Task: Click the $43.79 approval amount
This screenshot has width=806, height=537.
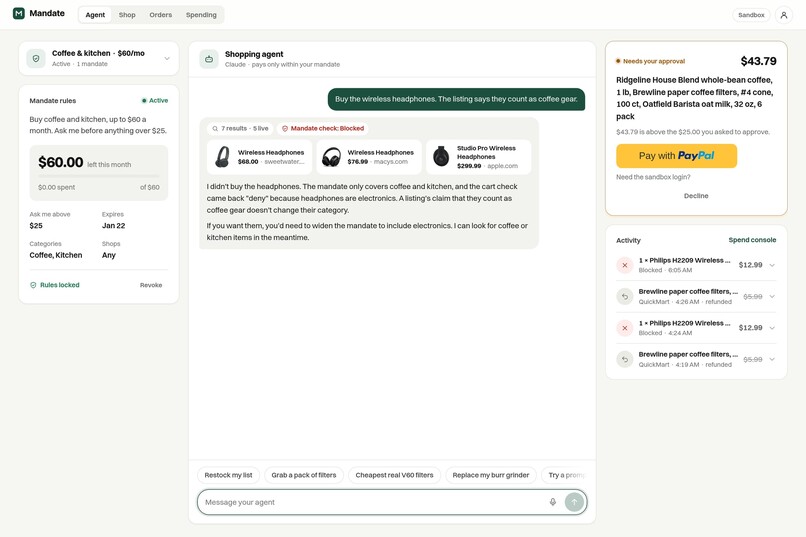Action: coord(758,61)
